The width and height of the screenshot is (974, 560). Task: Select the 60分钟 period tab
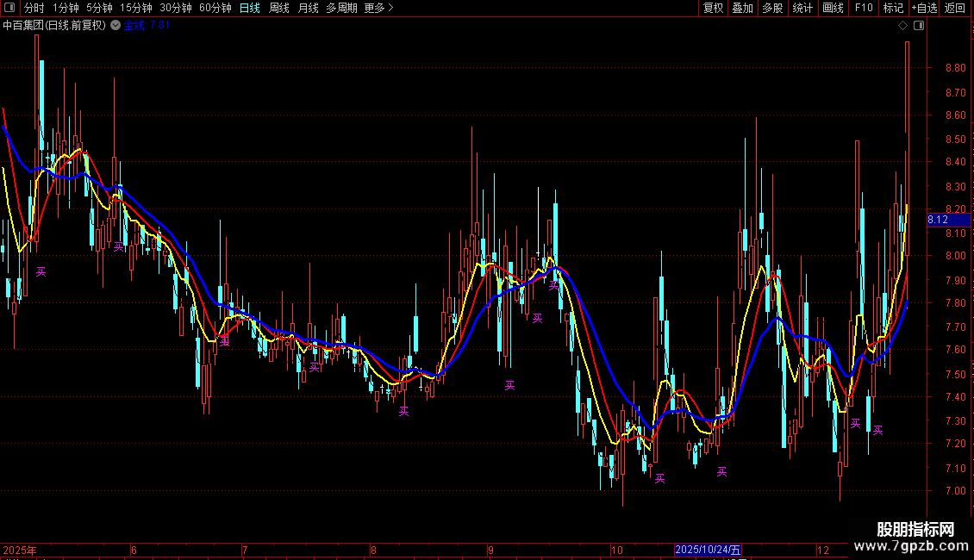click(215, 8)
